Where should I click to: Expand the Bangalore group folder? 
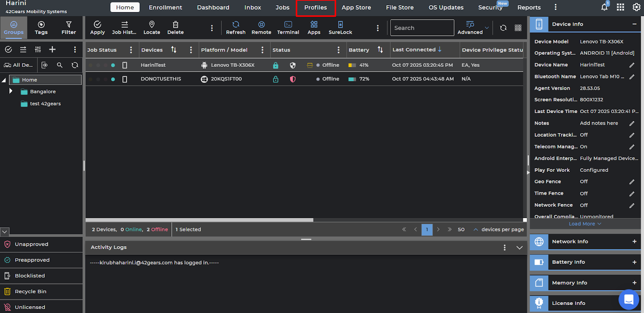(11, 91)
